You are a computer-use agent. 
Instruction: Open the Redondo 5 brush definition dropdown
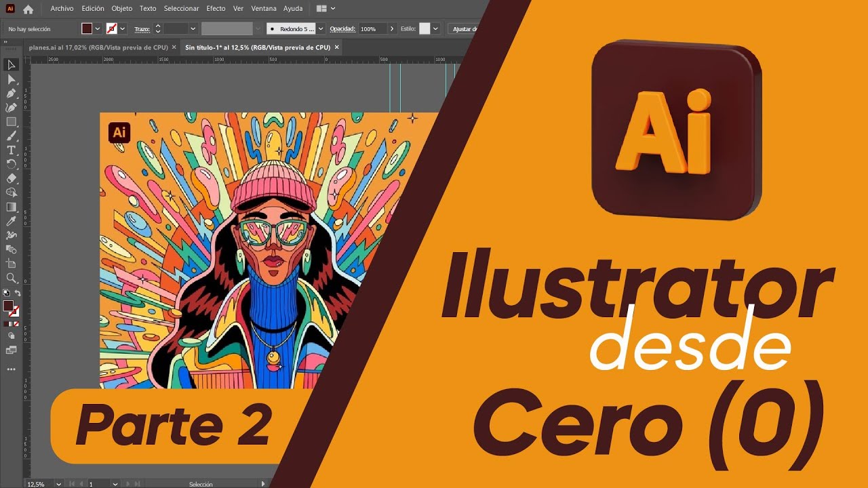point(321,29)
